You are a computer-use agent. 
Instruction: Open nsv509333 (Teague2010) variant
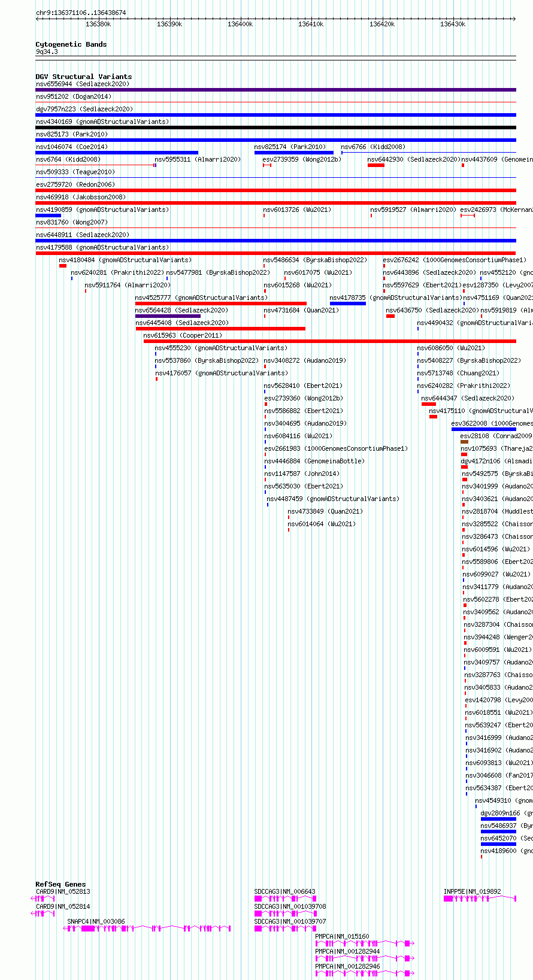75,172
